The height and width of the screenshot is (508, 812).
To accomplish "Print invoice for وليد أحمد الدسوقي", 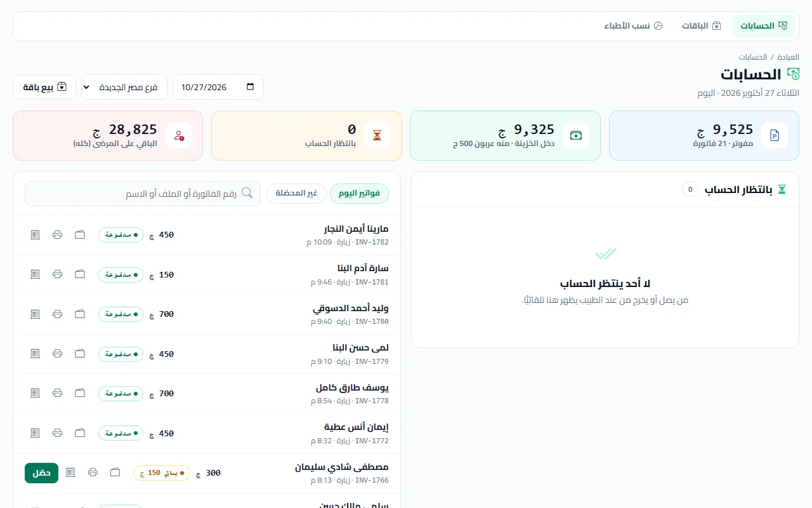I will (x=58, y=314).
